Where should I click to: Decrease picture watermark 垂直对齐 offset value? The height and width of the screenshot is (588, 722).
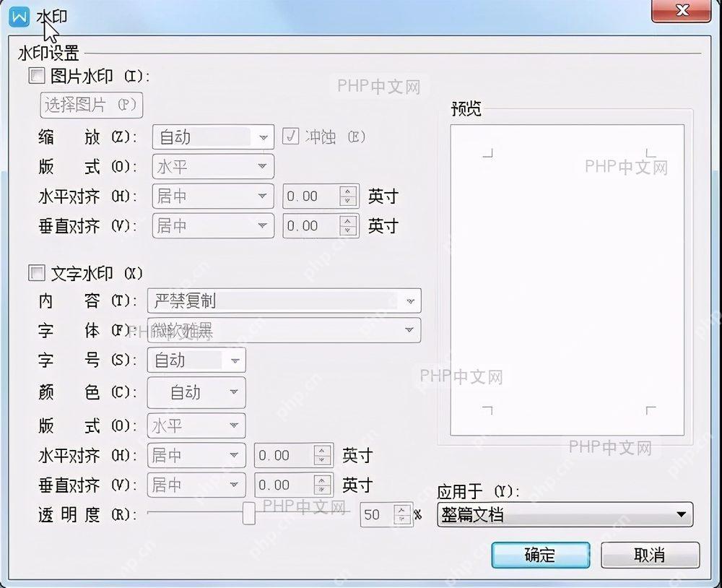pyautogui.click(x=348, y=231)
